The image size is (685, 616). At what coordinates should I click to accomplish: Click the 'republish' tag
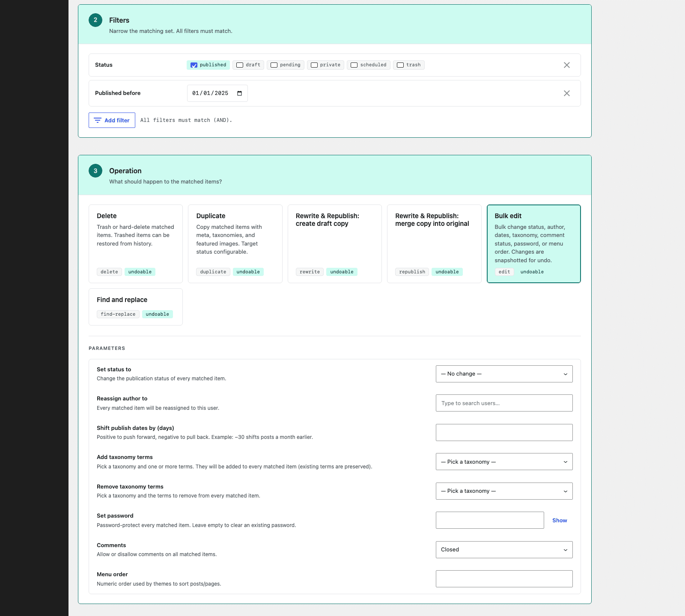pyautogui.click(x=412, y=272)
